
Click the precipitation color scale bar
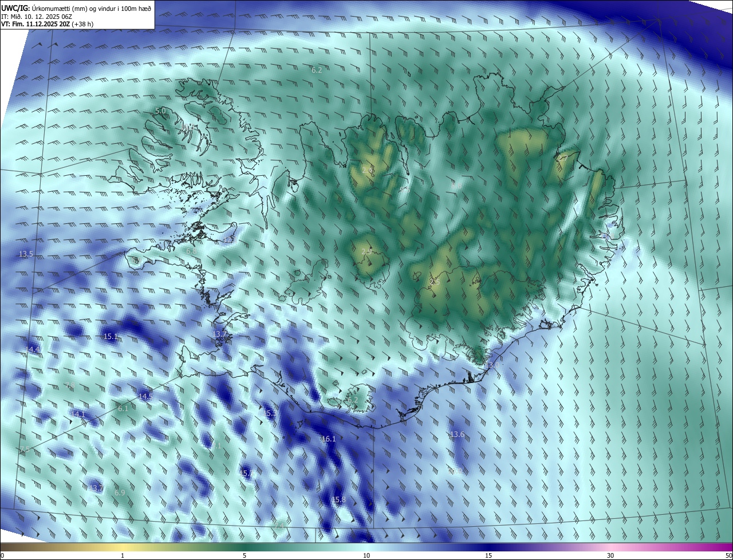[366, 547]
